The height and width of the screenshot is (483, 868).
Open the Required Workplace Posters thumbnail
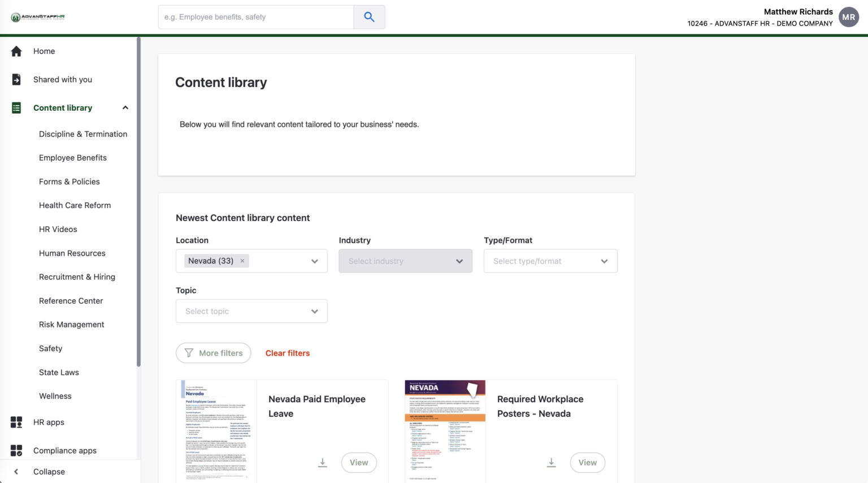(x=444, y=431)
